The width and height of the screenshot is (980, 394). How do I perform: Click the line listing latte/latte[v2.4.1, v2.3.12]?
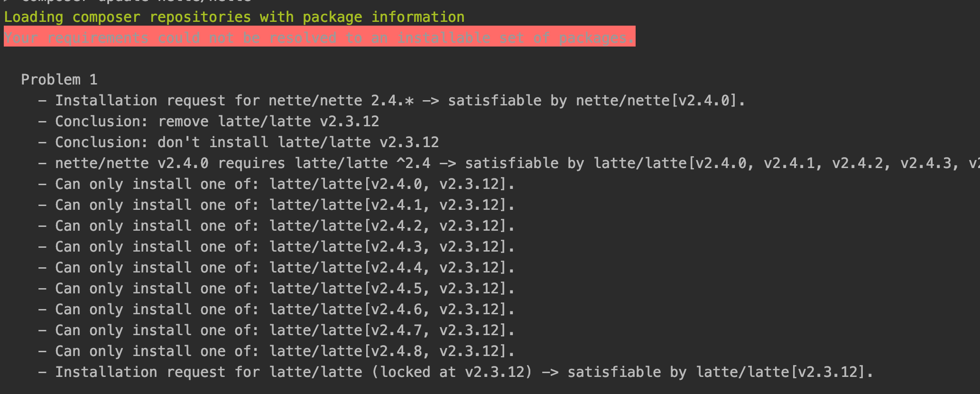(x=277, y=205)
